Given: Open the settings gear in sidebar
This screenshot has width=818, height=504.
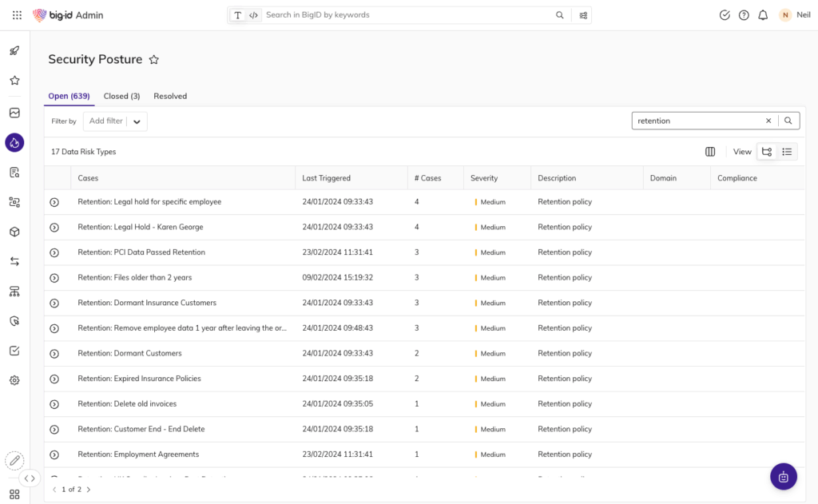Looking at the screenshot, I should pos(14,380).
